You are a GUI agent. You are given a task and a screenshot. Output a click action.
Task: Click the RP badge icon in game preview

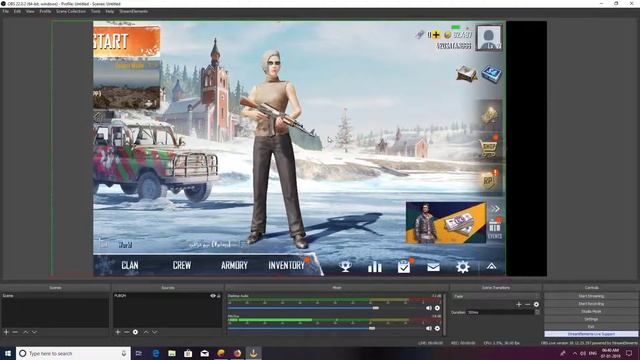pyautogui.click(x=489, y=181)
